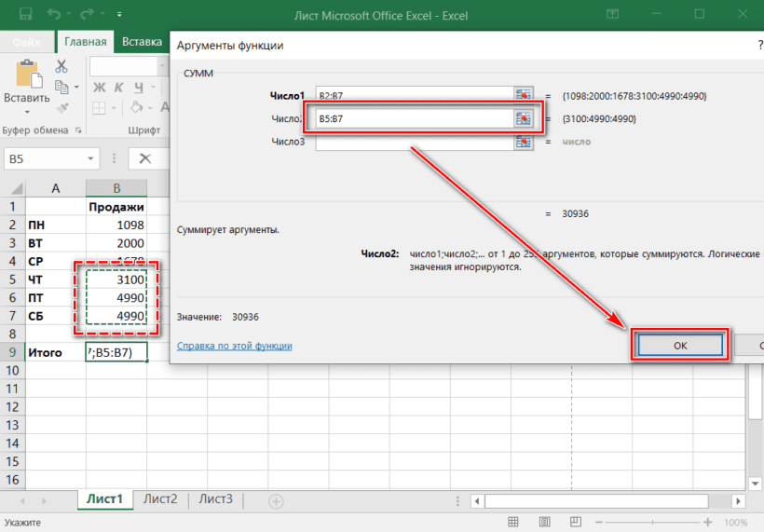
Task: Click cell containing 2000
Action: [116, 243]
